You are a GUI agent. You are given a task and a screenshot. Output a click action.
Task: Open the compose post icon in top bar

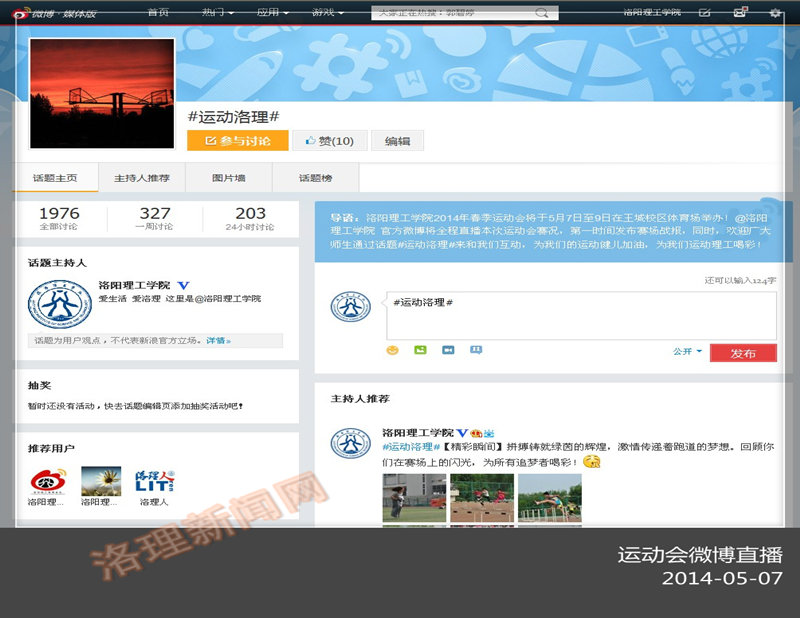click(x=705, y=13)
